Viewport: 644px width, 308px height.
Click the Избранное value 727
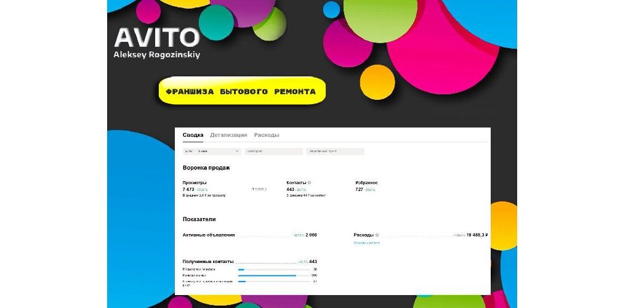(x=360, y=189)
